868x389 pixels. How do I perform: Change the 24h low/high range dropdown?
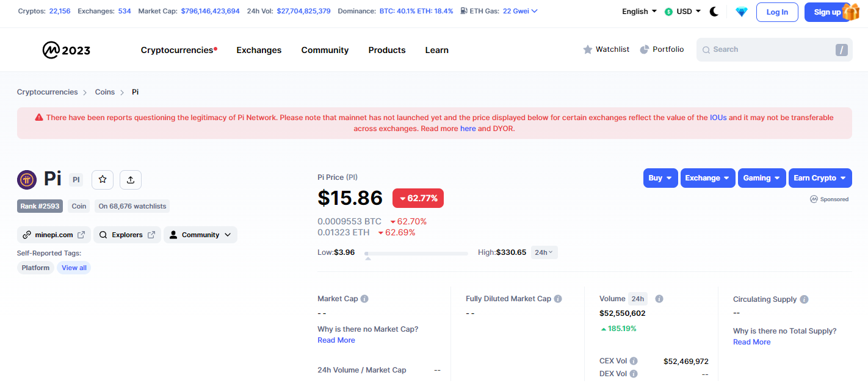(x=544, y=252)
